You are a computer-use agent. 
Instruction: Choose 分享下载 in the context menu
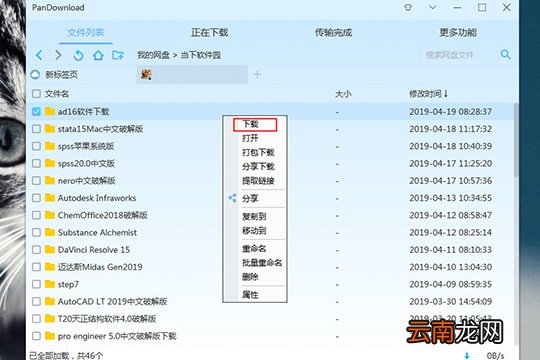(258, 167)
